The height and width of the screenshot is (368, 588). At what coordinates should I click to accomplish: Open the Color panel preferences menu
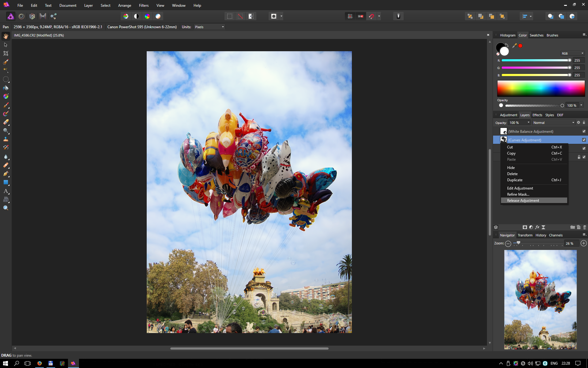[584, 35]
